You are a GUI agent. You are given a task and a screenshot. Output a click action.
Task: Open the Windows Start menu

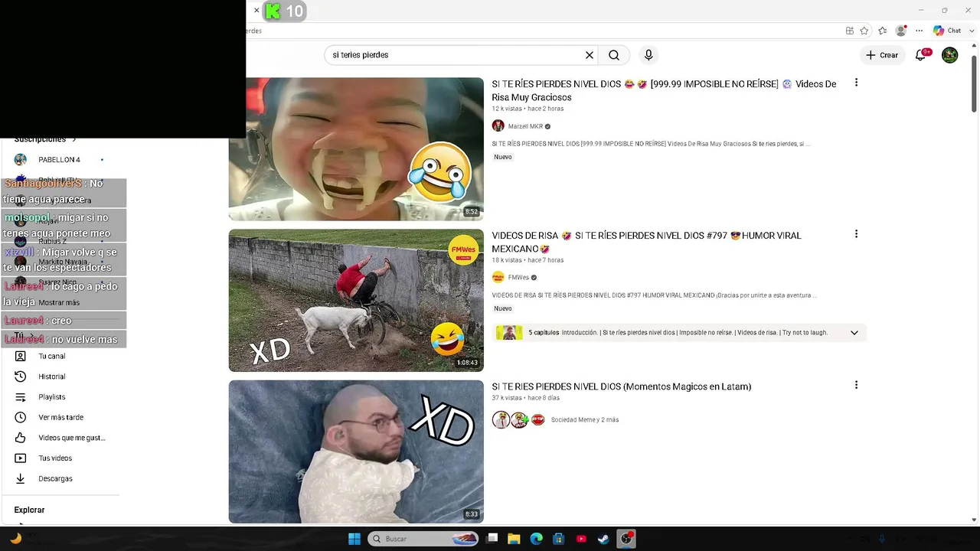pos(354,539)
